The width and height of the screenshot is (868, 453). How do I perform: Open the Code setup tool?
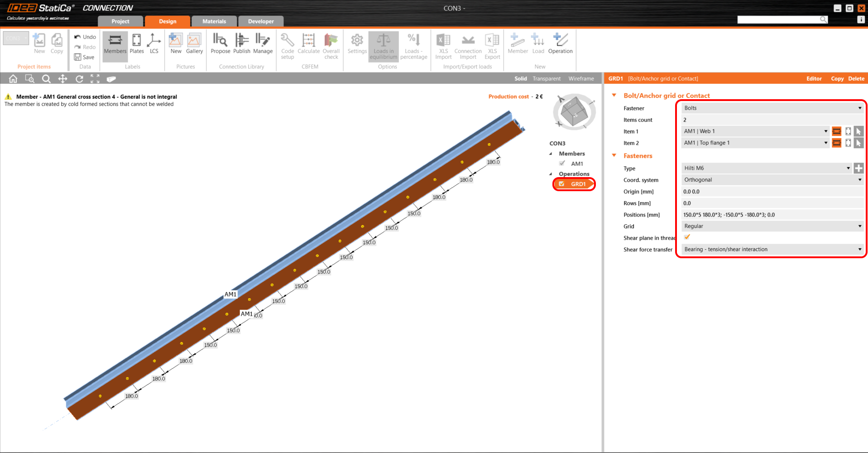(288, 45)
